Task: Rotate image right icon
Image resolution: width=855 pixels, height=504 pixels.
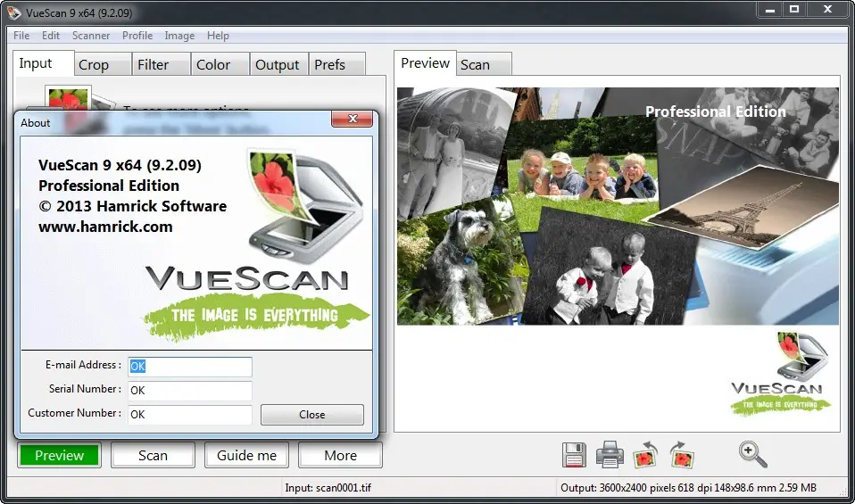Action: [x=681, y=455]
